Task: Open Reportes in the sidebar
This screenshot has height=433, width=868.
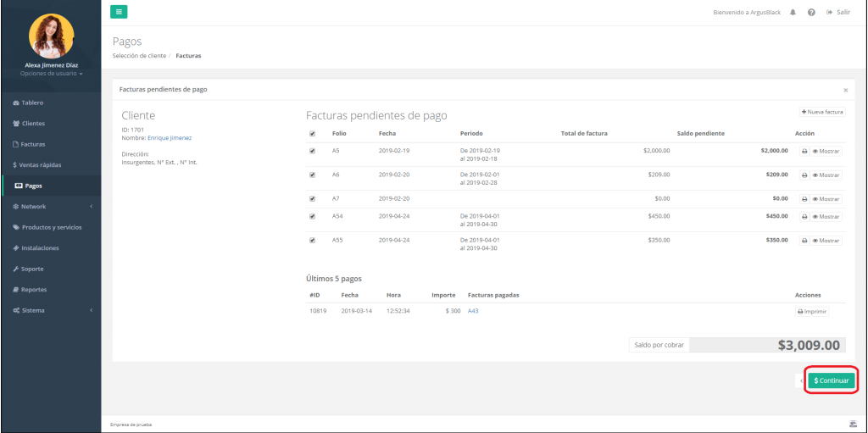Action: click(x=30, y=290)
